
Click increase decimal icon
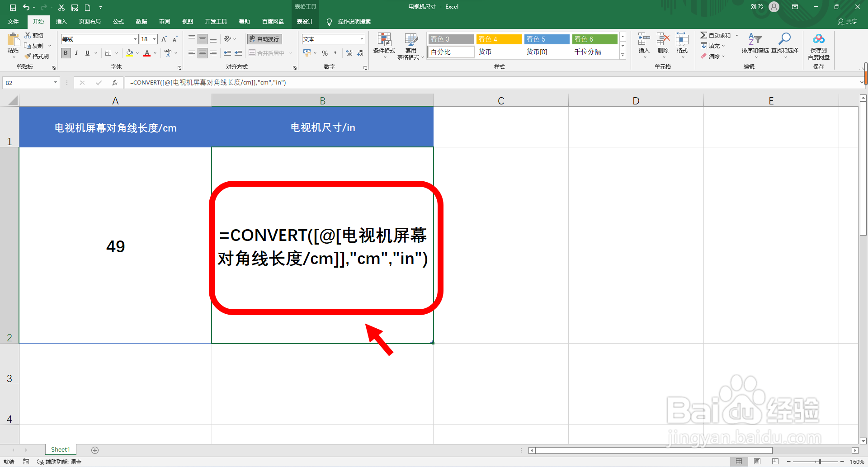click(x=349, y=53)
